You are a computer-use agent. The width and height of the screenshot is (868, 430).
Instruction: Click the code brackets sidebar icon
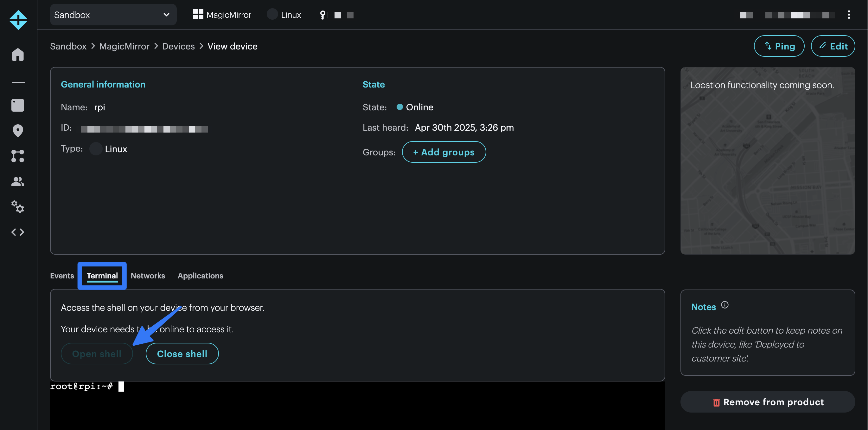(x=18, y=232)
